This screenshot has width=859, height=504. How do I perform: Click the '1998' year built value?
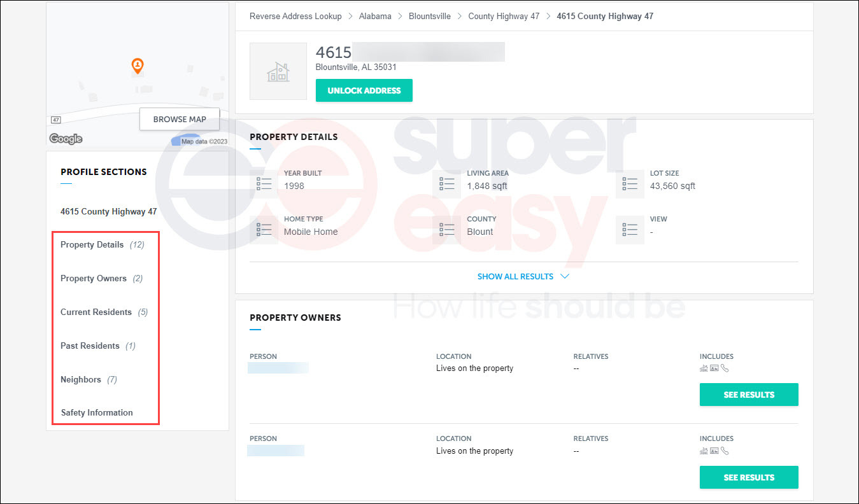pyautogui.click(x=294, y=186)
